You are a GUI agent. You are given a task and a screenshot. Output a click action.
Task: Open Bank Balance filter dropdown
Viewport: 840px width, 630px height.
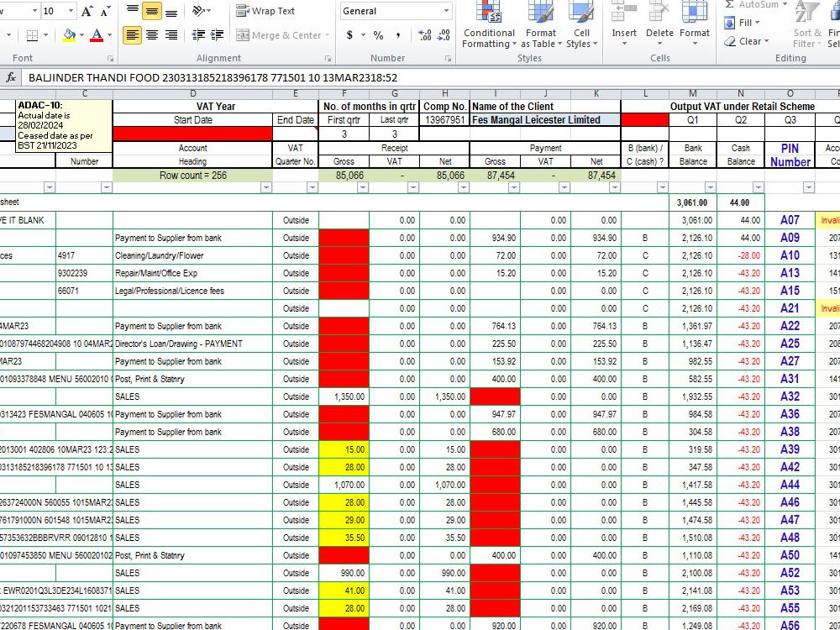(711, 187)
